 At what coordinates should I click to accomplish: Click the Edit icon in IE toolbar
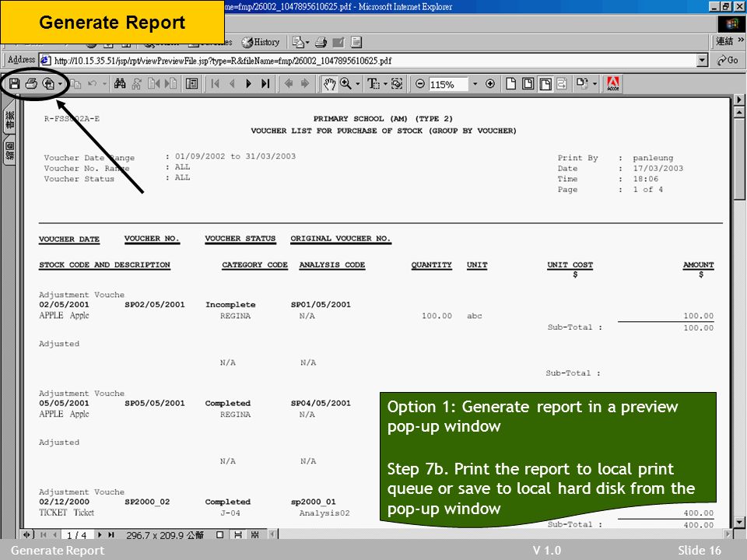[x=338, y=42]
